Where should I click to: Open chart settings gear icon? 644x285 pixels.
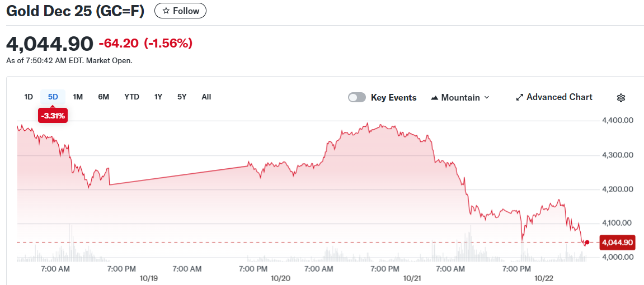tap(621, 98)
